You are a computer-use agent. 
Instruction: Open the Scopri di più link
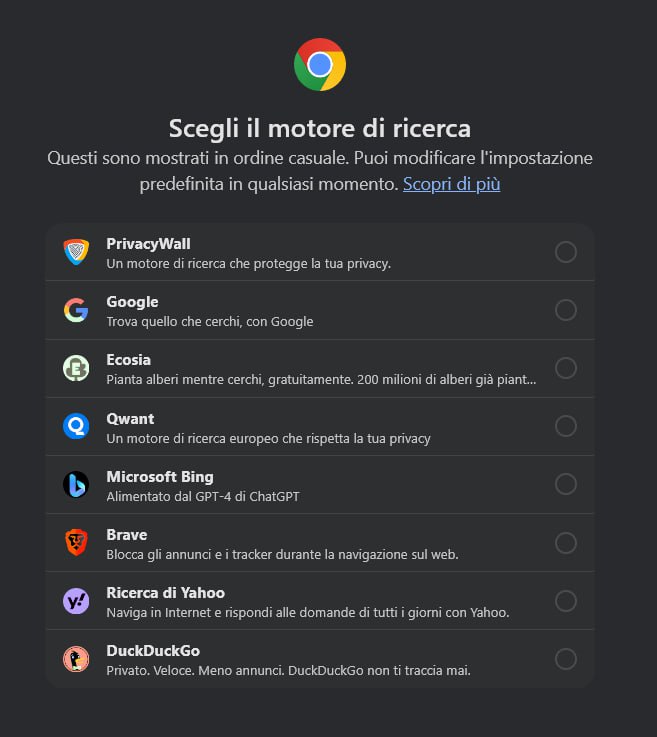452,184
